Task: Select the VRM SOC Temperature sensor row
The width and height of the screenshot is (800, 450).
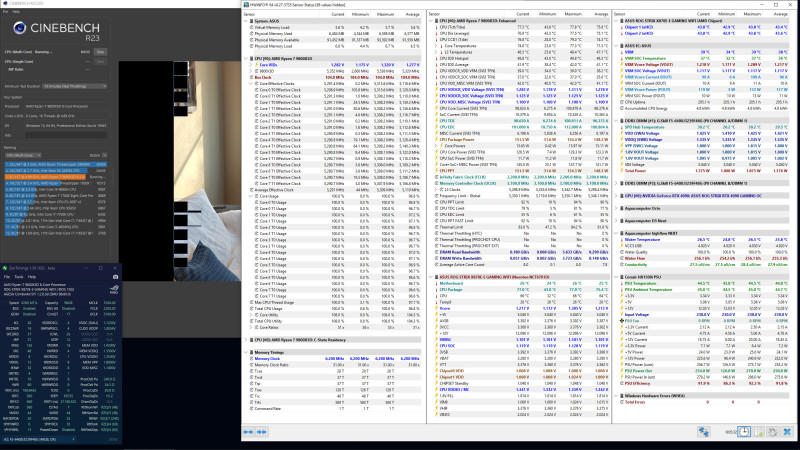Action: click(x=705, y=59)
